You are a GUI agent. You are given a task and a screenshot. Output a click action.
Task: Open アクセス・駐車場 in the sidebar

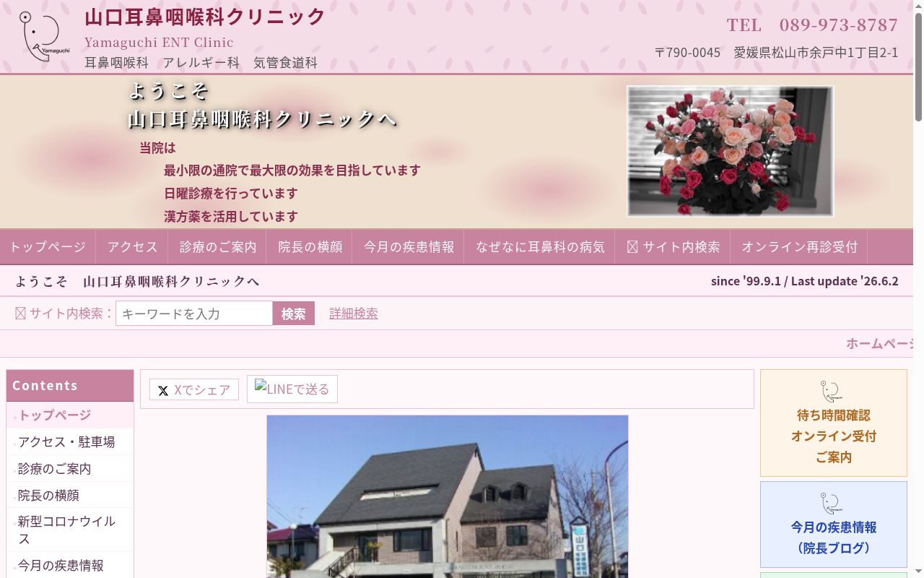[70, 442]
